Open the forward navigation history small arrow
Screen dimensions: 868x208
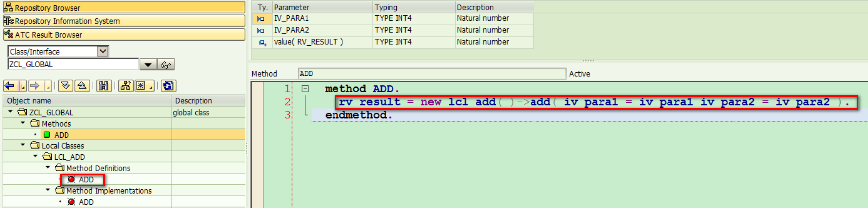coord(48,86)
